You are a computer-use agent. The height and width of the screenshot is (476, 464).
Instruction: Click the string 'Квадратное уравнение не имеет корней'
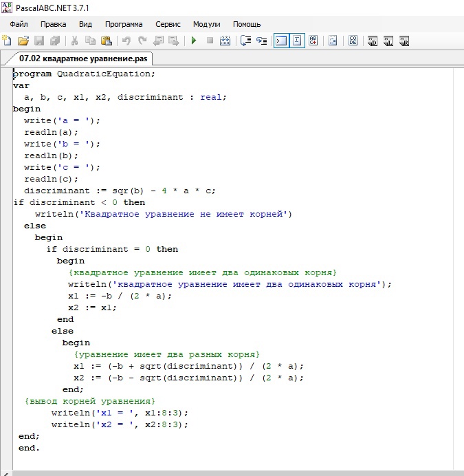click(x=183, y=214)
